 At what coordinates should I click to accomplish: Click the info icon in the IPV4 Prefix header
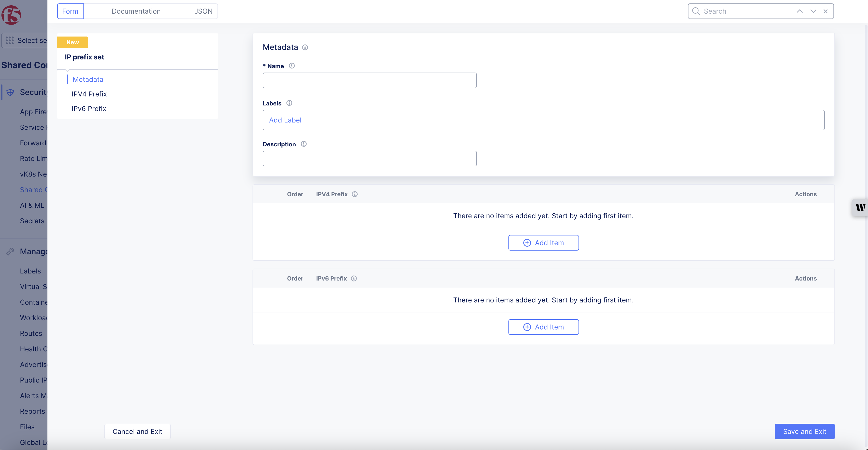[x=354, y=194]
